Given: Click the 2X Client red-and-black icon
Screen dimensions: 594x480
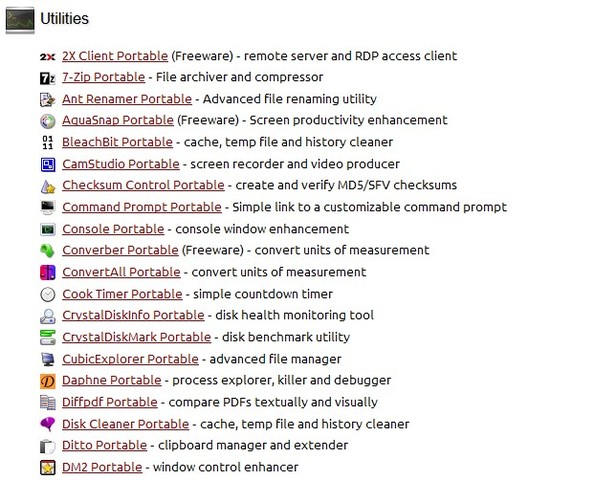Looking at the screenshot, I should pyautogui.click(x=48, y=57).
